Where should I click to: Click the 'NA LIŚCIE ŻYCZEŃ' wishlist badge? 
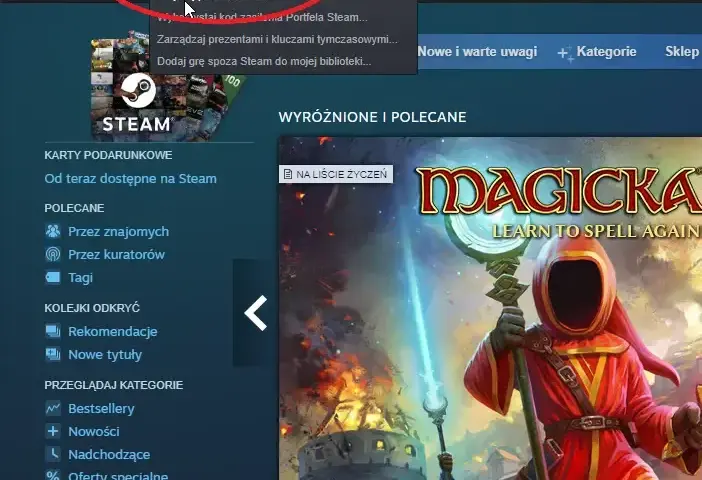coord(336,174)
